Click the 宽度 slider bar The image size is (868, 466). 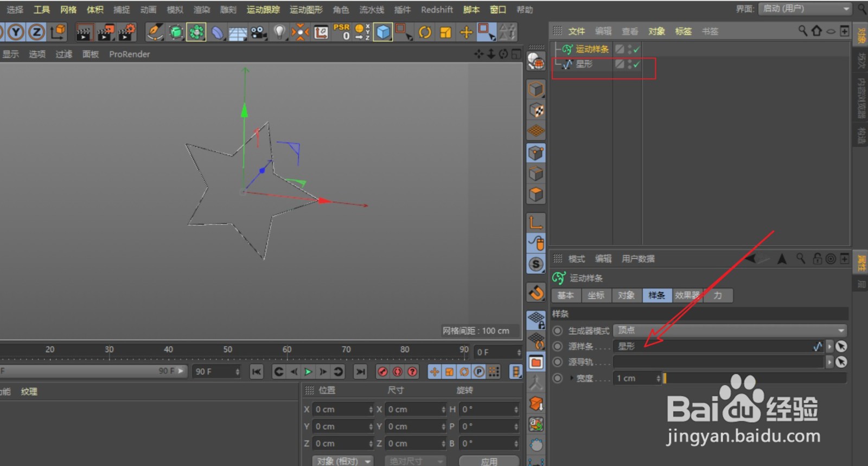755,378
